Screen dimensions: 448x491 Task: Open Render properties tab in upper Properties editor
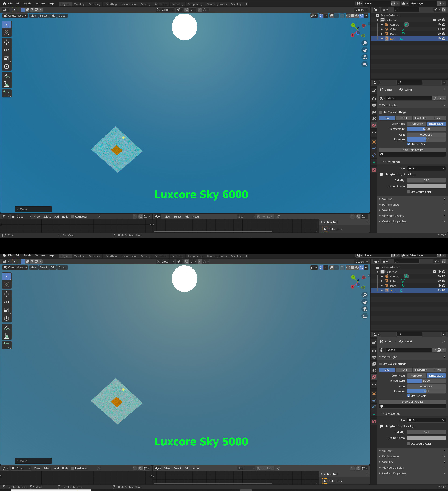(374, 99)
